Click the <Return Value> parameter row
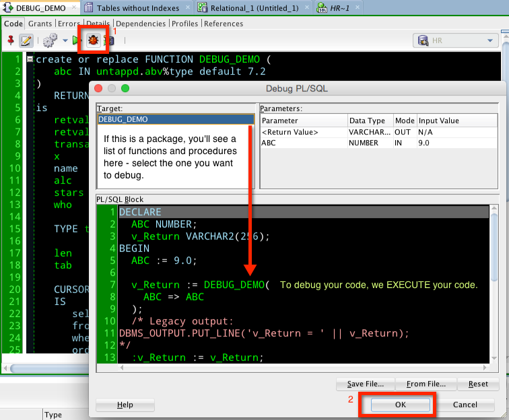Screen dimensions: 509x420 tap(379, 132)
